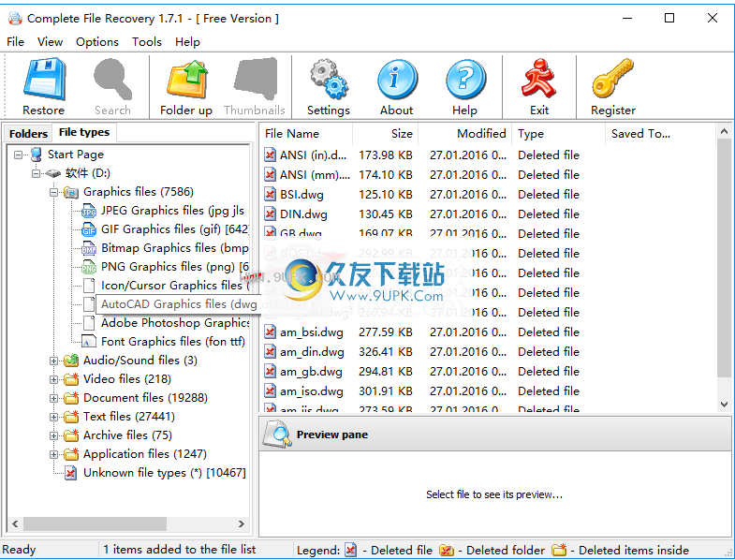Click the Start Page computer icon
The height and width of the screenshot is (560, 735).
(x=37, y=155)
